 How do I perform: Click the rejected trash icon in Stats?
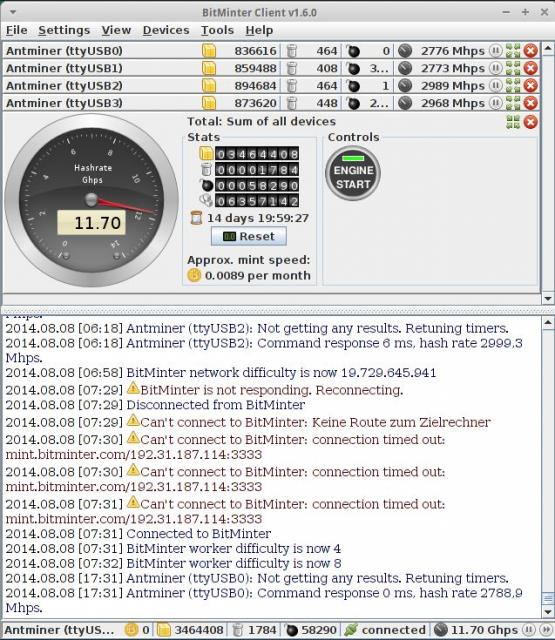(x=206, y=169)
